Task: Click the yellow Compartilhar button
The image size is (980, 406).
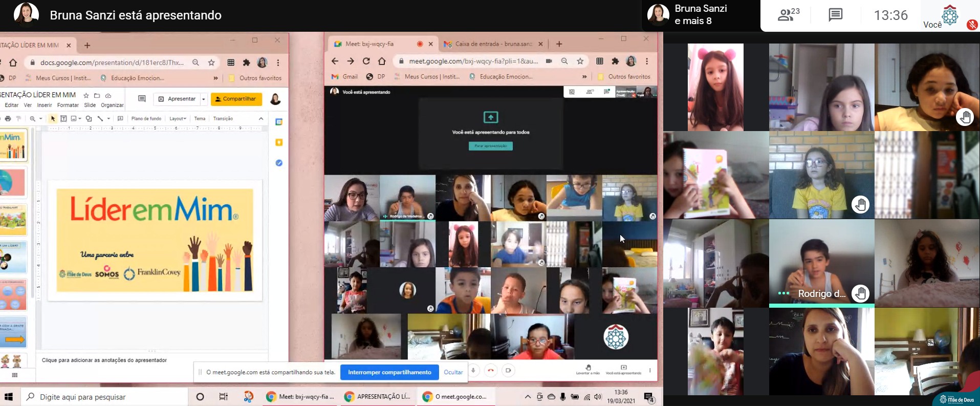Action: point(236,99)
